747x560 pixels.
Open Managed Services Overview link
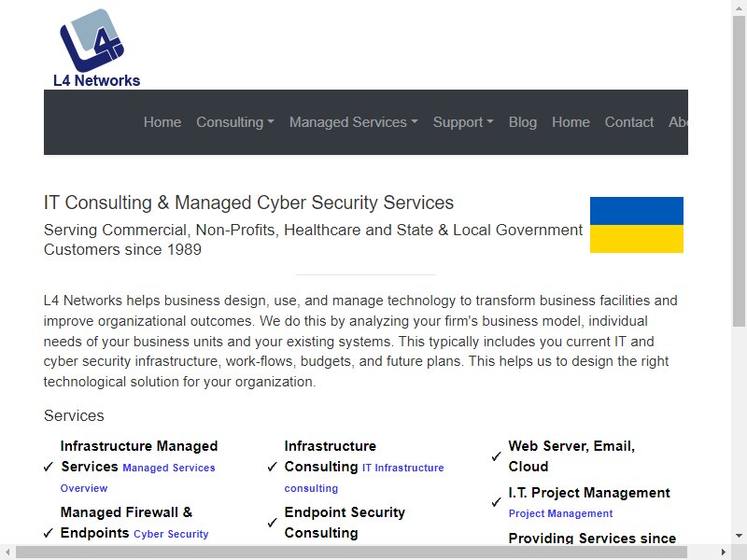137,478
